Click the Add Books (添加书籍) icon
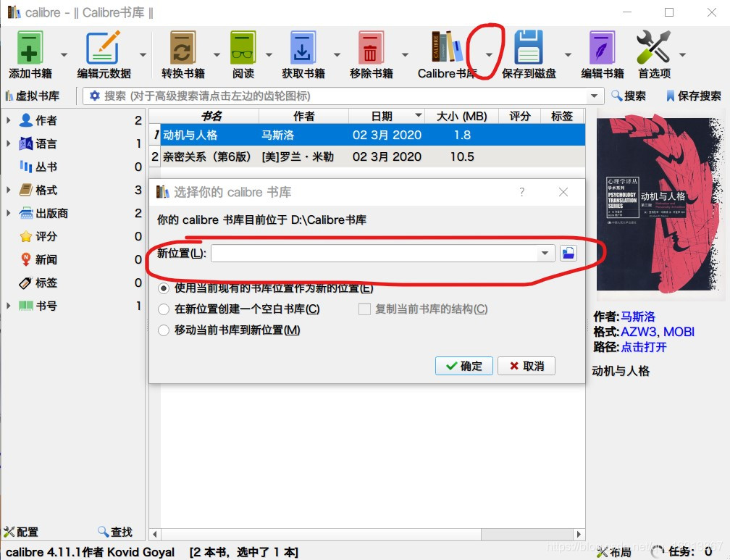The height and width of the screenshot is (560, 730). (30, 48)
